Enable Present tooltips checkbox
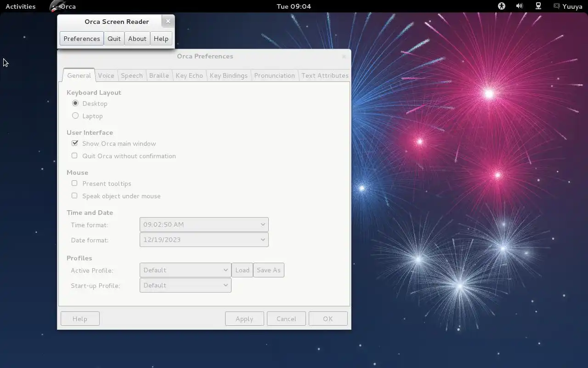Screen dimensions: 588x368 (x=74, y=184)
